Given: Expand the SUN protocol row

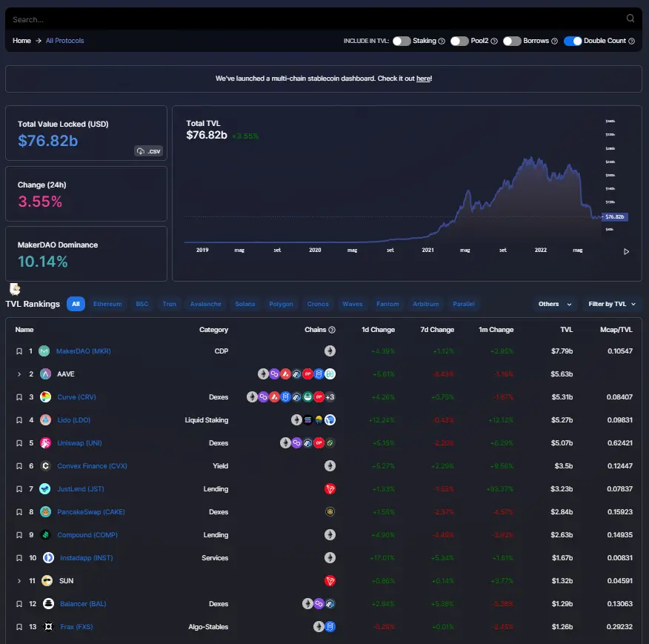Looking at the screenshot, I should click(x=19, y=581).
